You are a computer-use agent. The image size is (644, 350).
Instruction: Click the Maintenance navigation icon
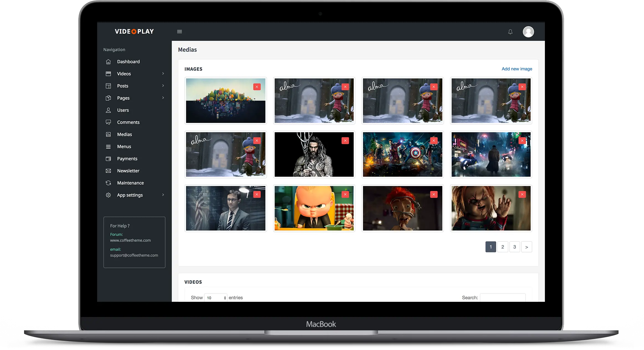point(108,183)
